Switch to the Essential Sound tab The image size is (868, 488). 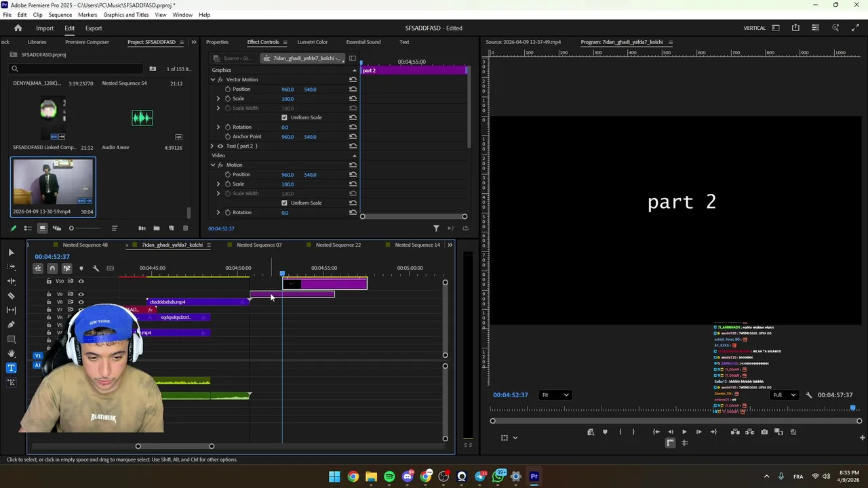click(363, 42)
